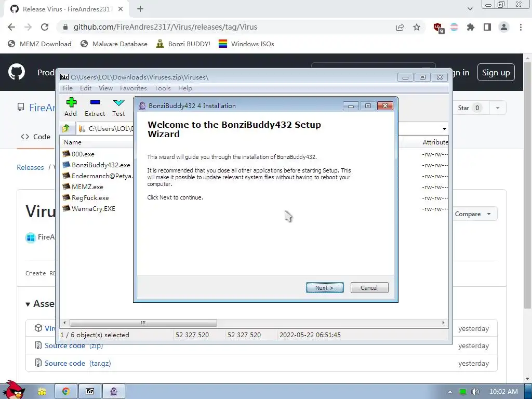The image size is (532, 399).
Task: Click the Test icon in 7-Zip
Action: click(118, 107)
